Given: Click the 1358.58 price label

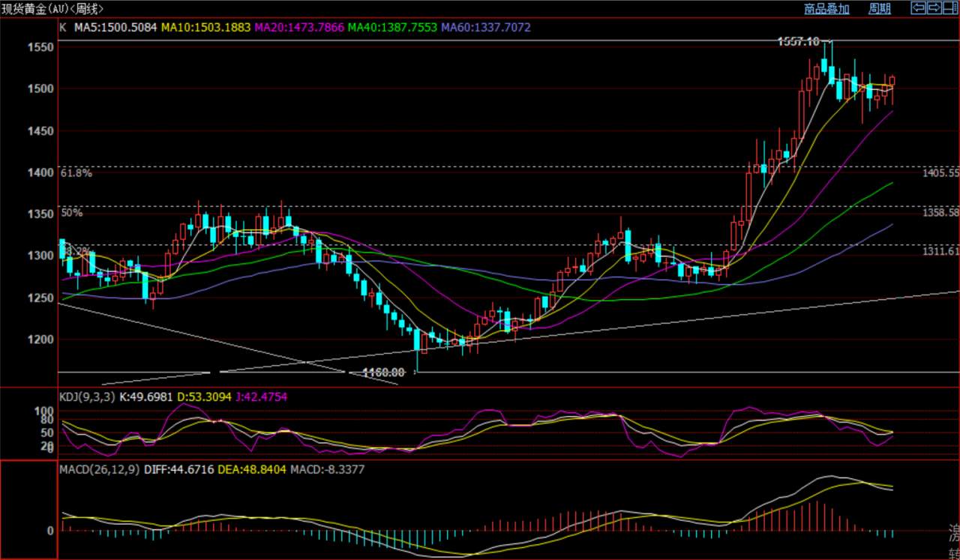Looking at the screenshot, I should point(940,213).
